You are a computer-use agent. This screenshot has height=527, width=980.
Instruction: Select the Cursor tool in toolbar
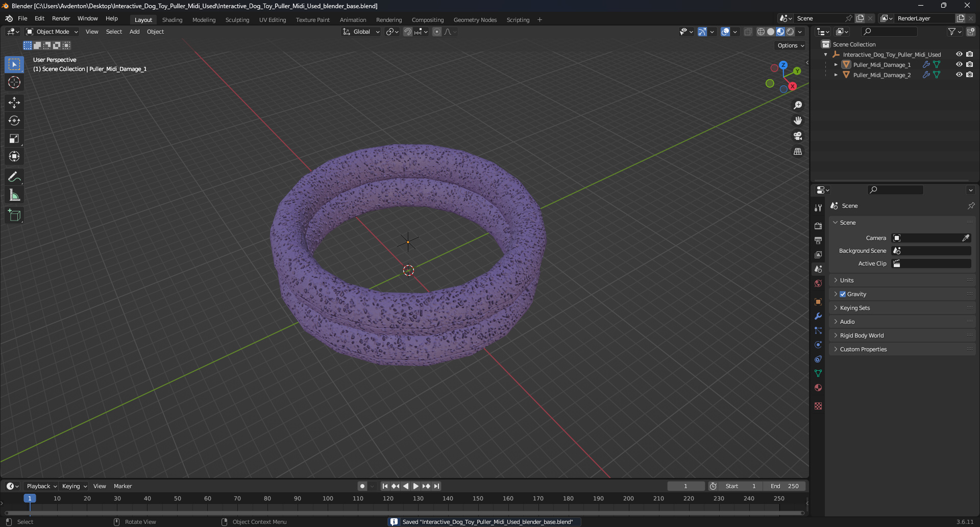coord(14,82)
